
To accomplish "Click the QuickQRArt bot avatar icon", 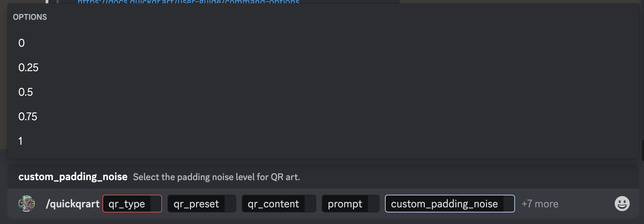I will click(x=27, y=204).
